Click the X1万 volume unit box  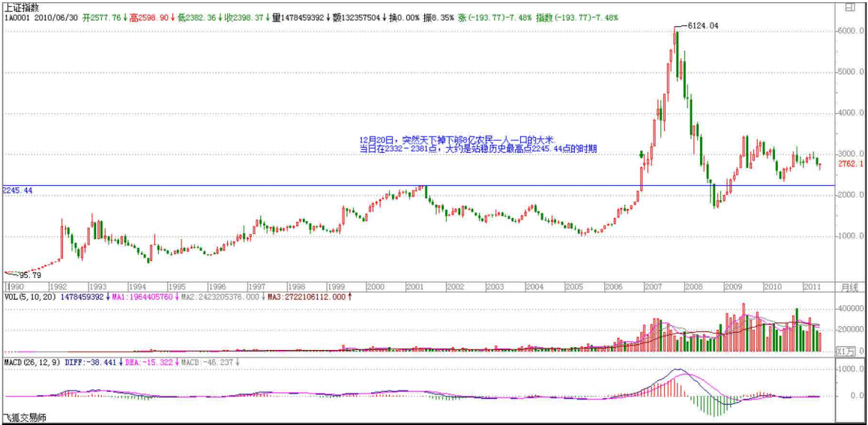pos(846,350)
